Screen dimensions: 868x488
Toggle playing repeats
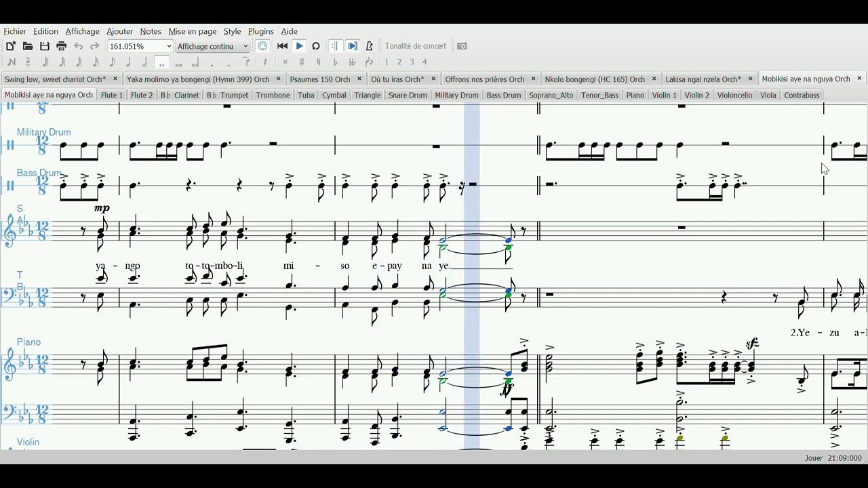(334, 46)
